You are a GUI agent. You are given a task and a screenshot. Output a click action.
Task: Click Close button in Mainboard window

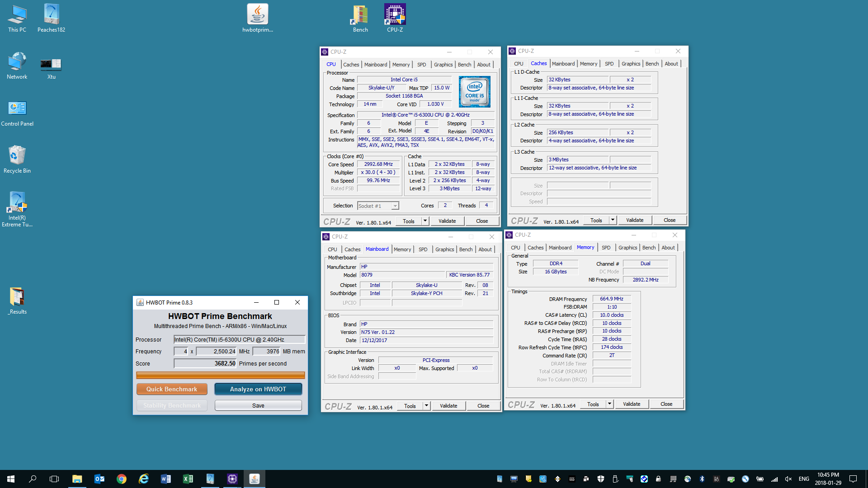coord(483,406)
